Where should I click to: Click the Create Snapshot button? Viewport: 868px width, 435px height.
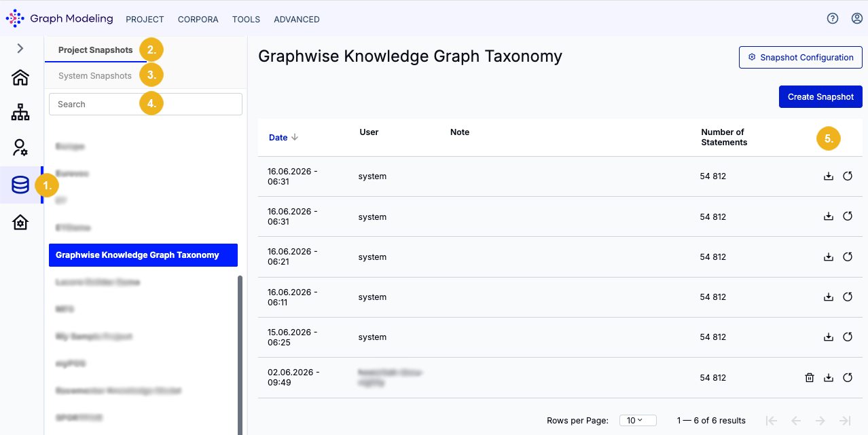click(x=820, y=97)
